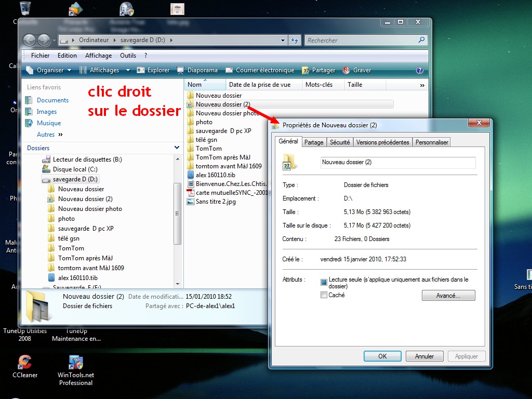Image resolution: width=532 pixels, height=399 pixels.
Task: Switch to the Sécurité tab
Action: pos(340,142)
